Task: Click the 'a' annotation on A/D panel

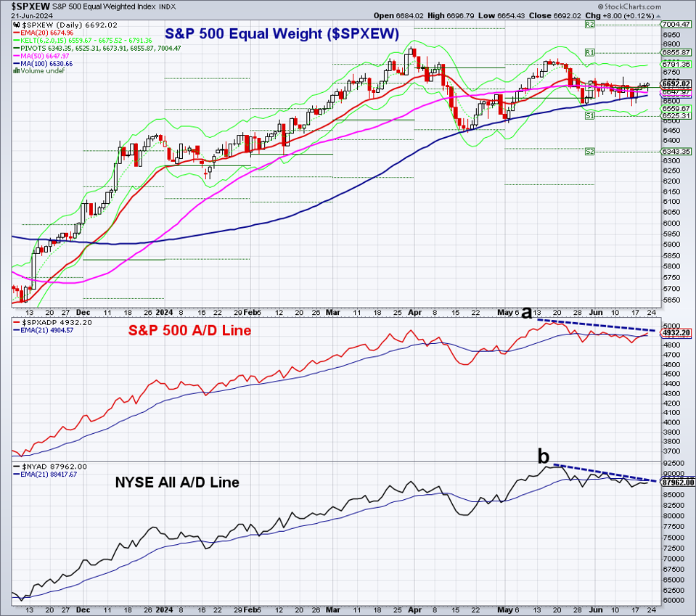Action: click(x=526, y=311)
